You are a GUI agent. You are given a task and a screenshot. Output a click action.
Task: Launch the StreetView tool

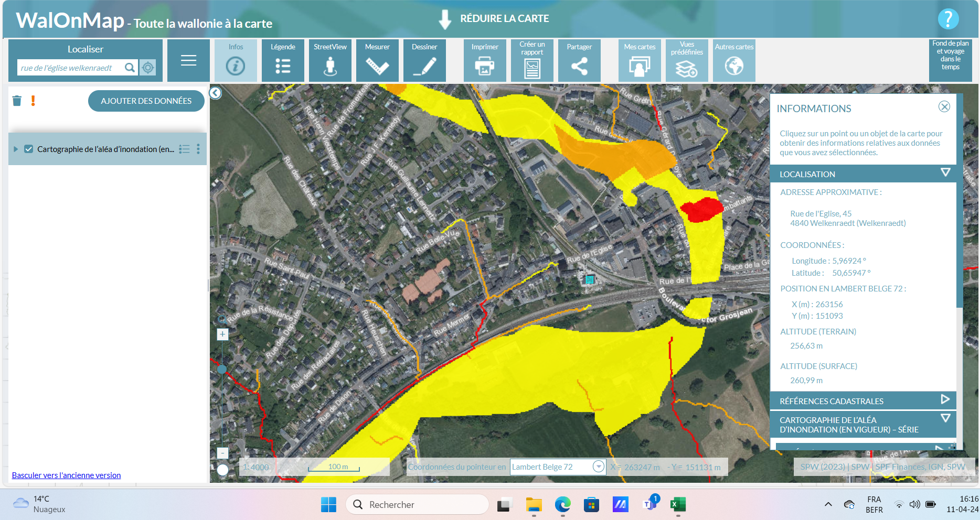click(x=330, y=60)
